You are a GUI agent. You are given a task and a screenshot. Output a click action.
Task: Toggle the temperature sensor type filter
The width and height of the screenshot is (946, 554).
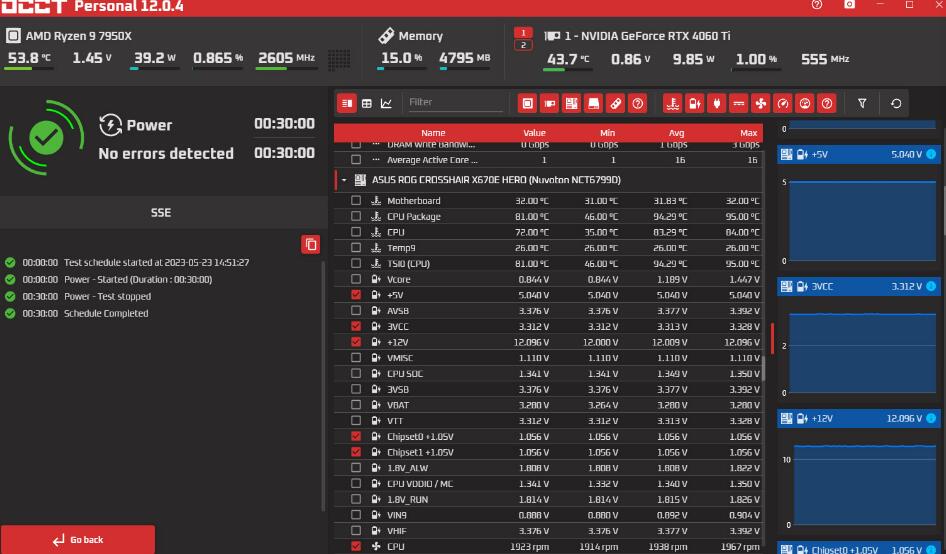(x=673, y=103)
